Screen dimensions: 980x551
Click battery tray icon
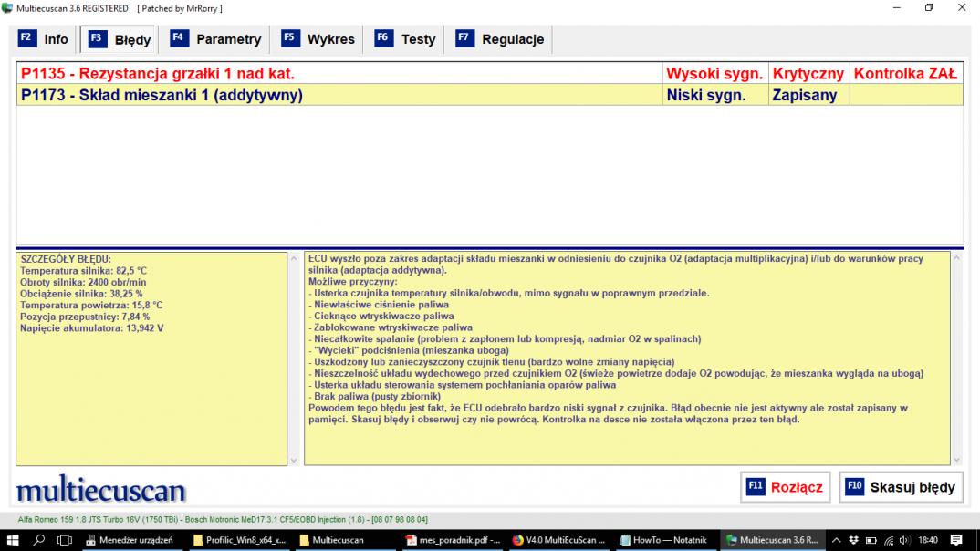tap(871, 540)
